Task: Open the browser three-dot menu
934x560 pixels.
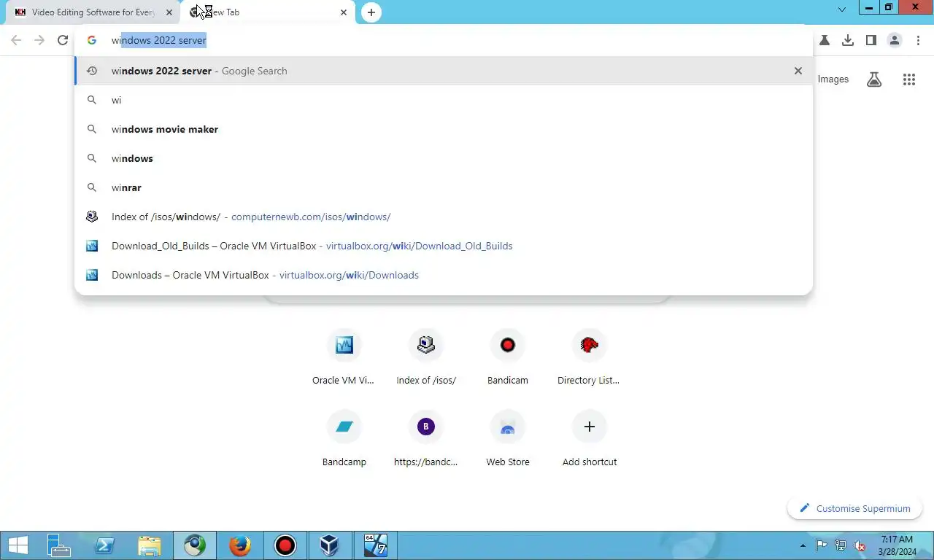Action: 918,41
